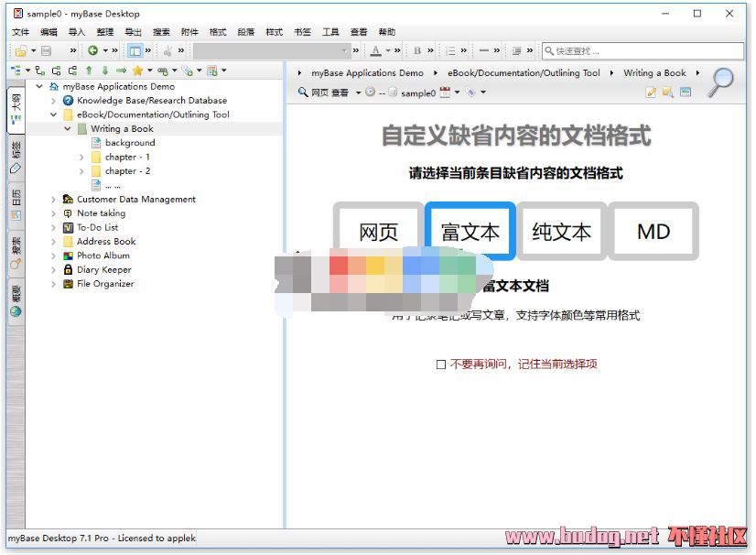Image resolution: width=756 pixels, height=555 pixels.
Task: Click the paperclip attachment icon
Action: click(187, 71)
